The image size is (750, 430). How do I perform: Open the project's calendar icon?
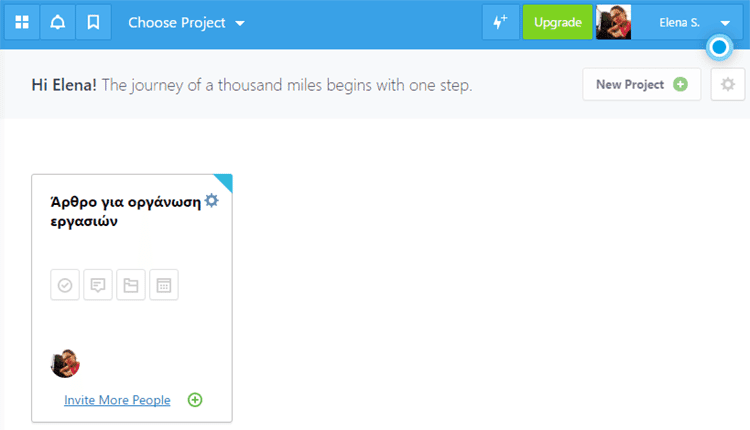pos(164,285)
